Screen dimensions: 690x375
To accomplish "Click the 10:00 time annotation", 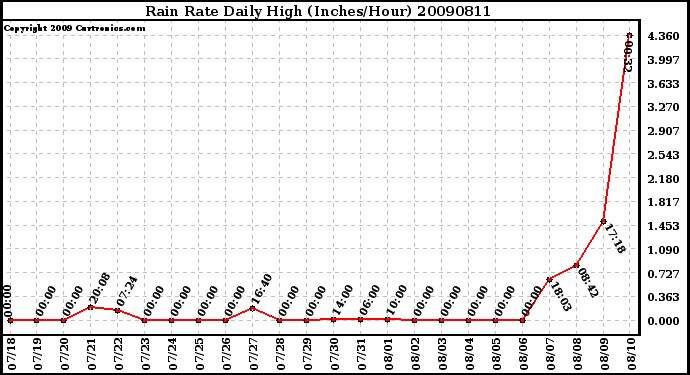I will point(396,300).
